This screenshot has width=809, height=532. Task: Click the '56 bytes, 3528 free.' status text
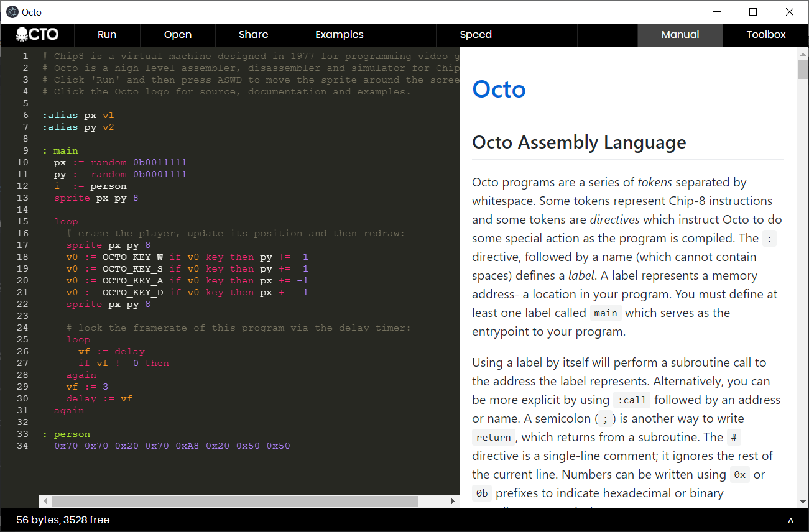[x=64, y=520]
